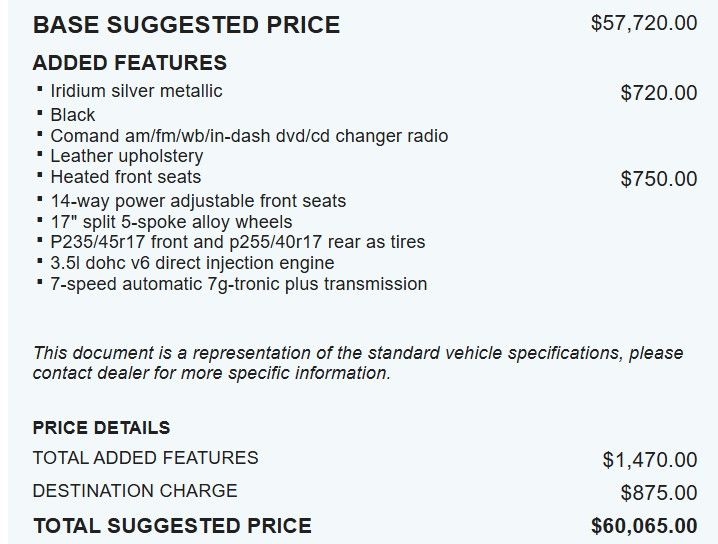The height and width of the screenshot is (544, 718).
Task: Click the P235/45r17 tires feature line
Action: click(x=238, y=242)
